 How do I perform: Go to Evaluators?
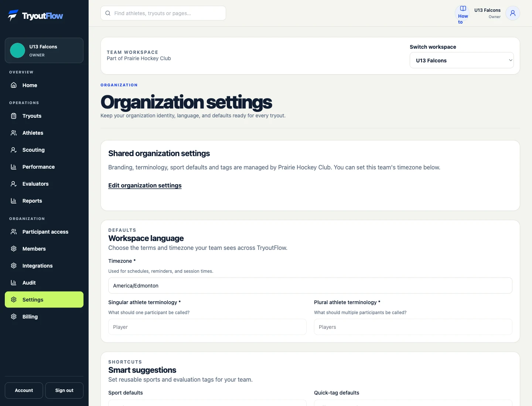click(x=44, y=184)
